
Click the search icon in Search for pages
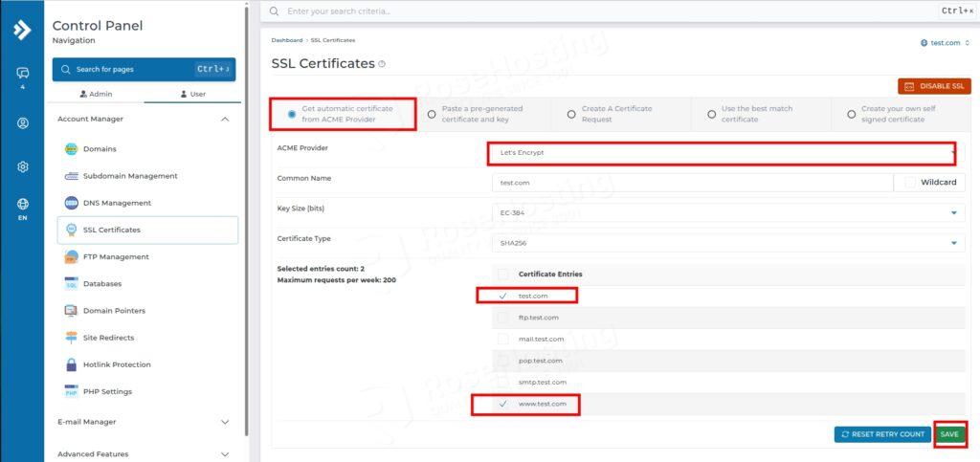[x=66, y=69]
